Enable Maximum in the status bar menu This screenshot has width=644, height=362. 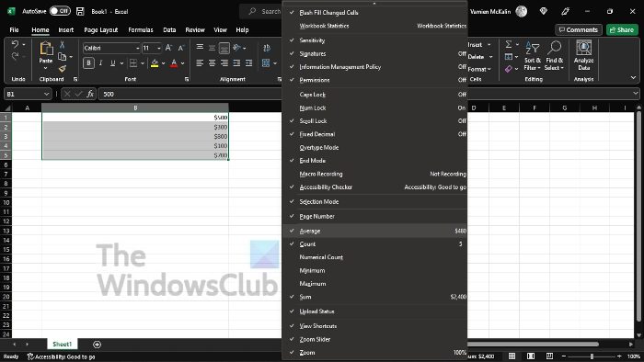[374, 283]
